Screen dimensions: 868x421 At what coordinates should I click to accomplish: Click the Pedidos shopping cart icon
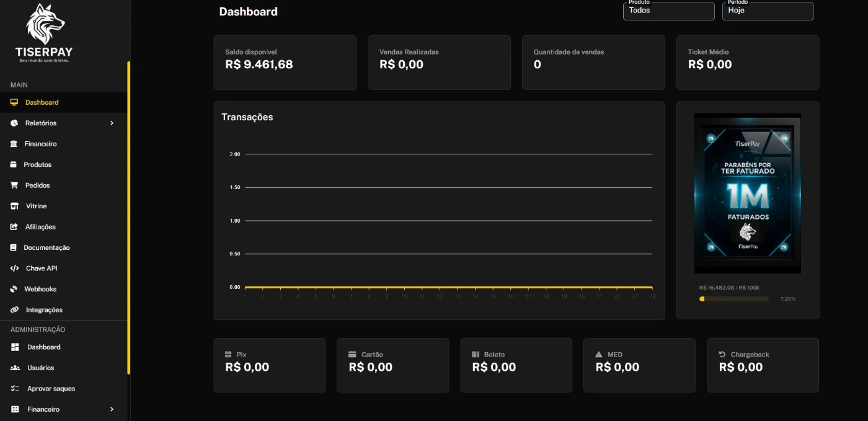[14, 185]
